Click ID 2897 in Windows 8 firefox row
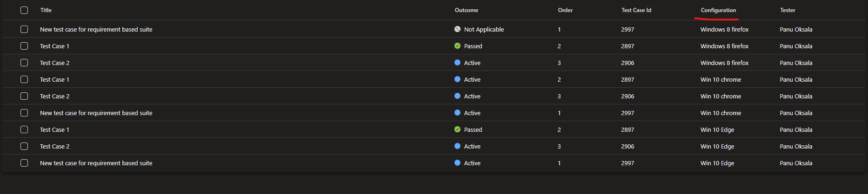Image resolution: width=868 pixels, height=194 pixels. pyautogui.click(x=628, y=46)
